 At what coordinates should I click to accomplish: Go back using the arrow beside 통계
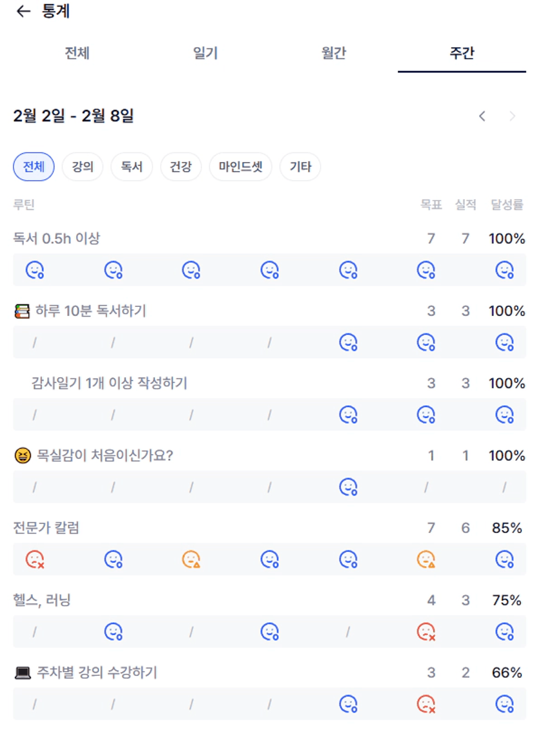point(23,12)
